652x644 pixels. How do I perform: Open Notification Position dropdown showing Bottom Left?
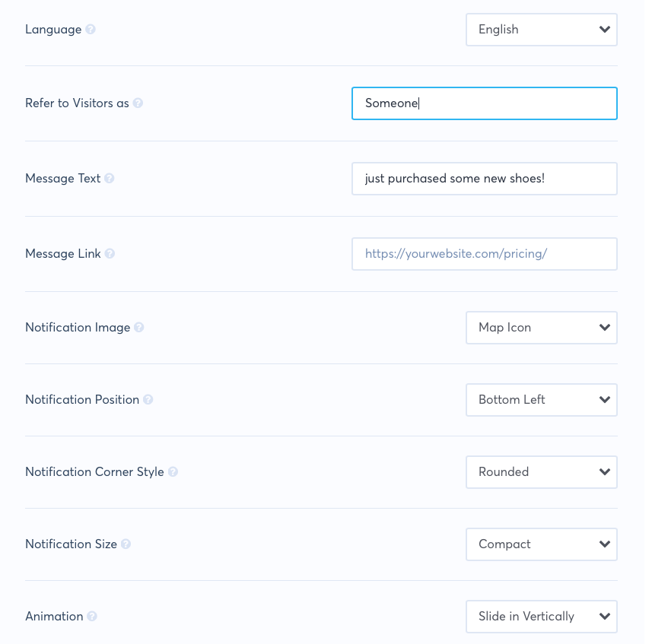pyautogui.click(x=541, y=400)
